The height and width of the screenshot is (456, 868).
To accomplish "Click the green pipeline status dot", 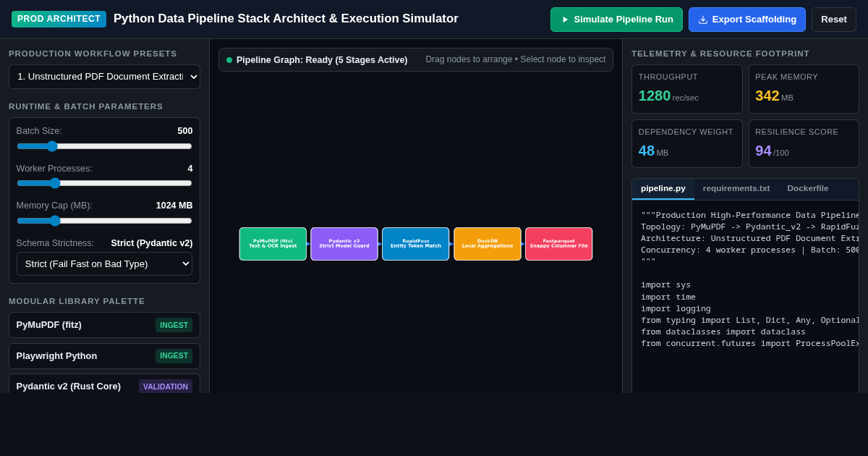I will (229, 60).
